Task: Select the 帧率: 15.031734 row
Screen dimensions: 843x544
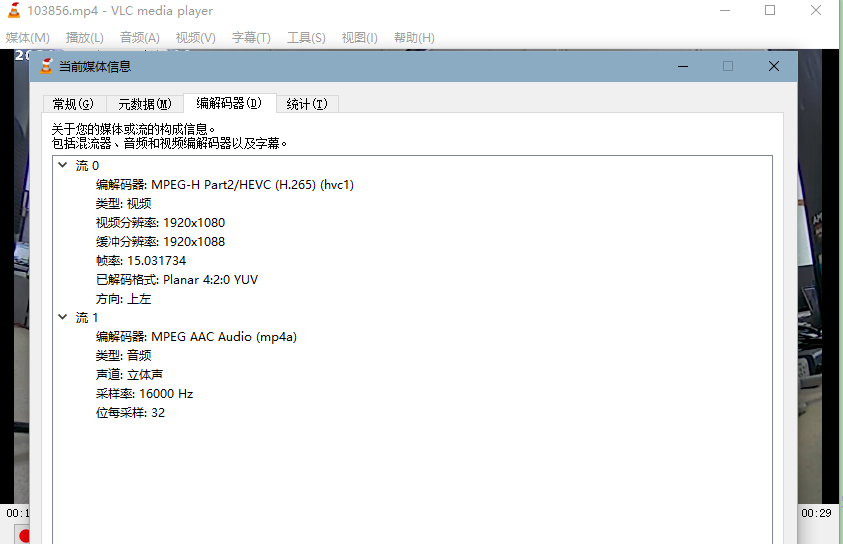Action: click(x=141, y=261)
